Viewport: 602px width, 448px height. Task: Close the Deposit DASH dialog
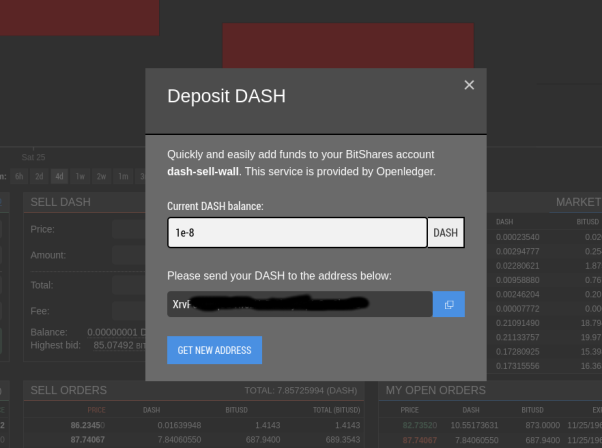[x=469, y=85]
